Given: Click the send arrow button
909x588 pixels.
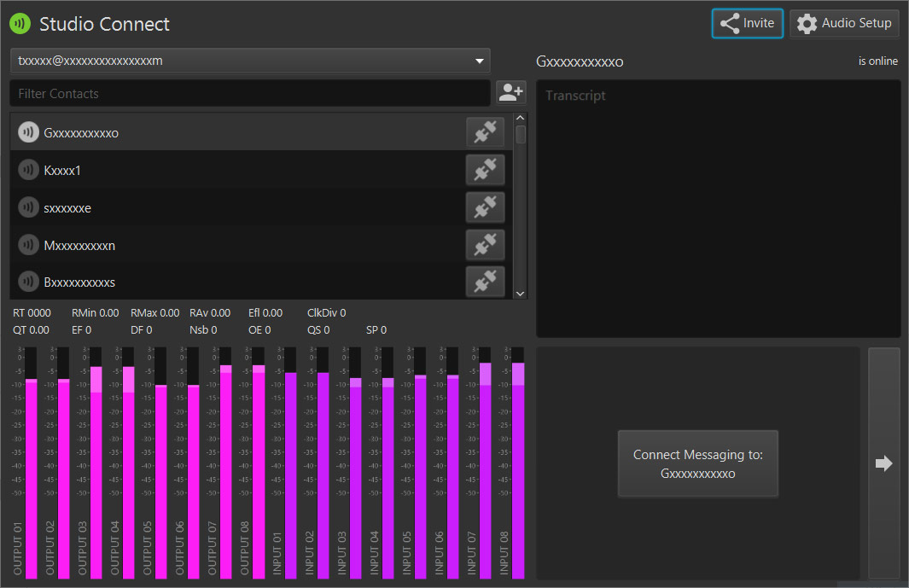Looking at the screenshot, I should (x=883, y=463).
